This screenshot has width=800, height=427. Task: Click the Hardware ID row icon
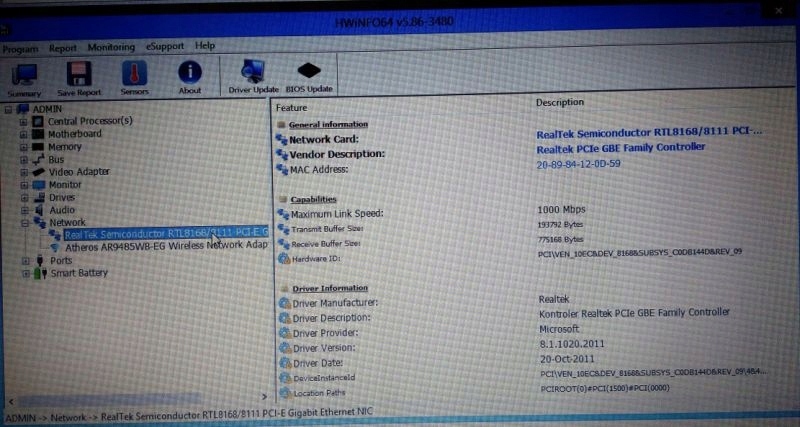pyautogui.click(x=284, y=259)
